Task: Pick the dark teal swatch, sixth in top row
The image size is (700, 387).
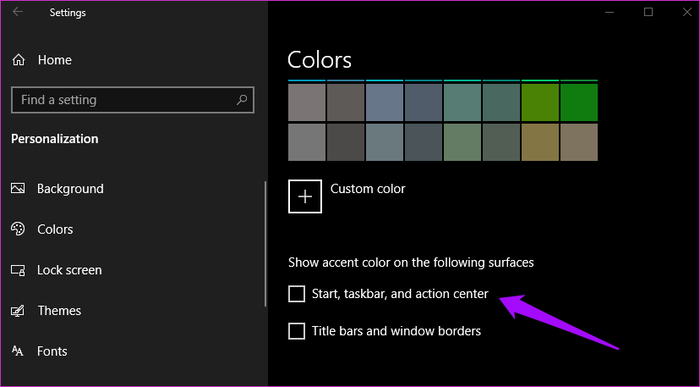Action: (501, 102)
